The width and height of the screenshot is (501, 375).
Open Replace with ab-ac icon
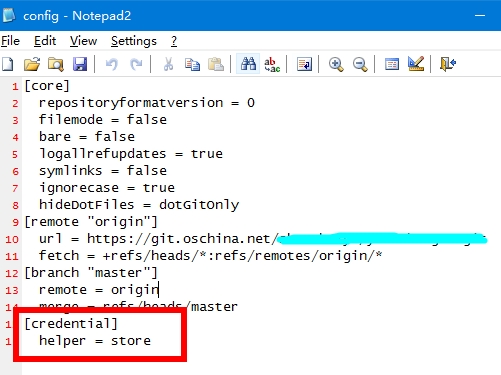pos(272,64)
